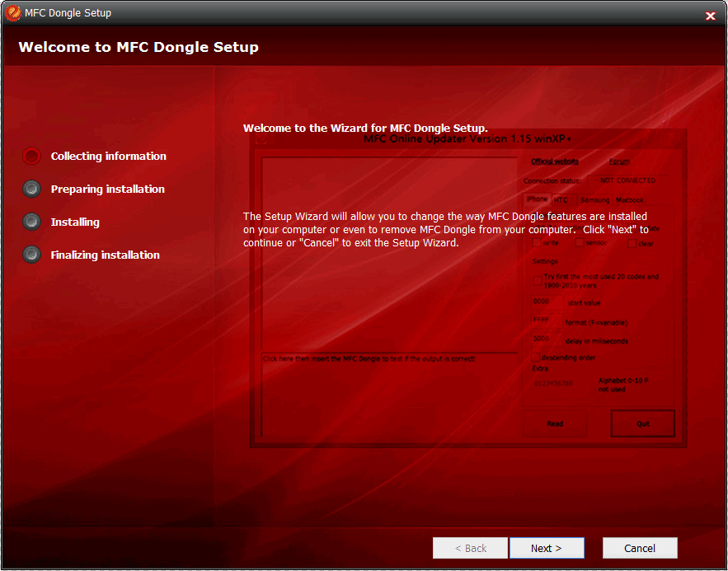The height and width of the screenshot is (571, 728).
Task: Close the MFC Dongle Setup window
Action: [x=710, y=16]
